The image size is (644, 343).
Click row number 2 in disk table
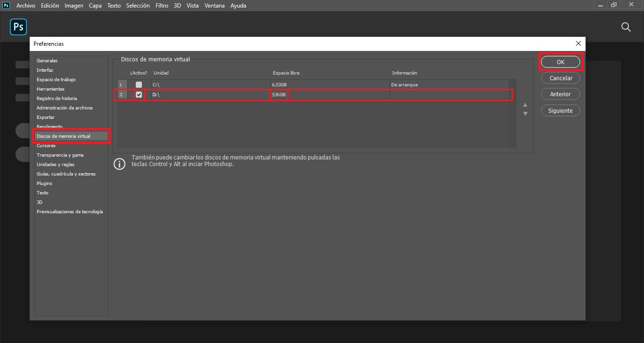click(x=121, y=94)
